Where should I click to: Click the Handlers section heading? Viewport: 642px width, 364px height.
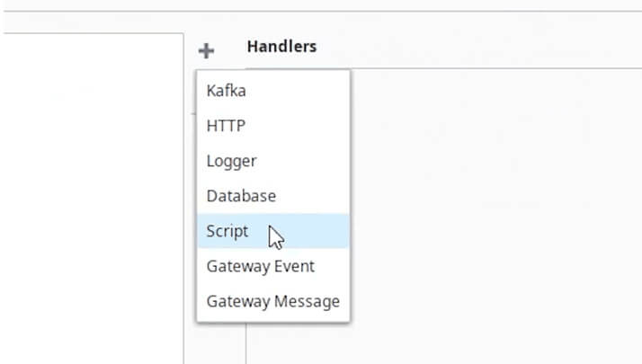coord(281,46)
